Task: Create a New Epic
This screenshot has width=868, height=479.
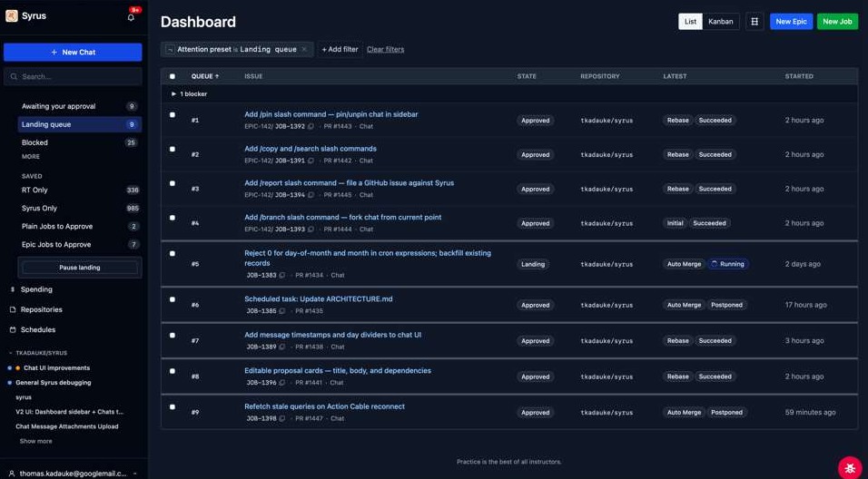Action: [791, 22]
